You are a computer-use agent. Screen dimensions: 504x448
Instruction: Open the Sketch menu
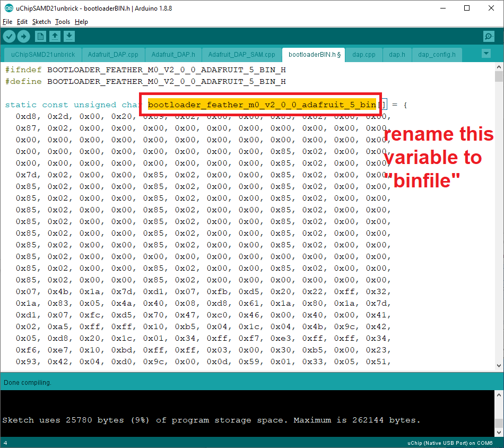click(x=41, y=22)
